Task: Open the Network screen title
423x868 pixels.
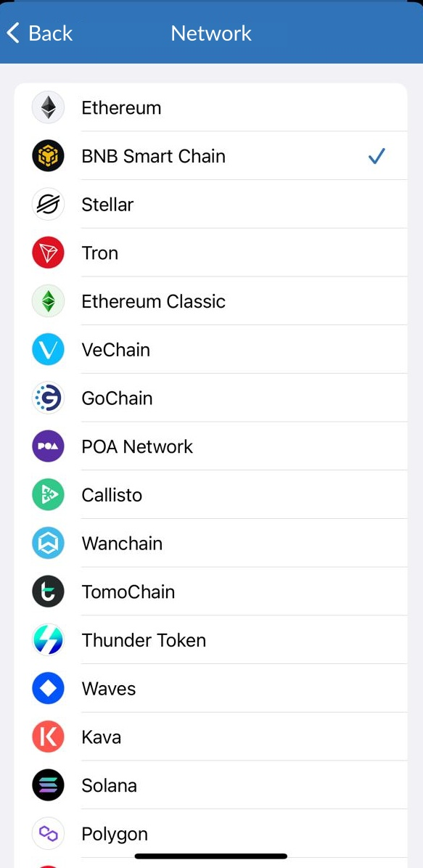Action: (x=211, y=33)
